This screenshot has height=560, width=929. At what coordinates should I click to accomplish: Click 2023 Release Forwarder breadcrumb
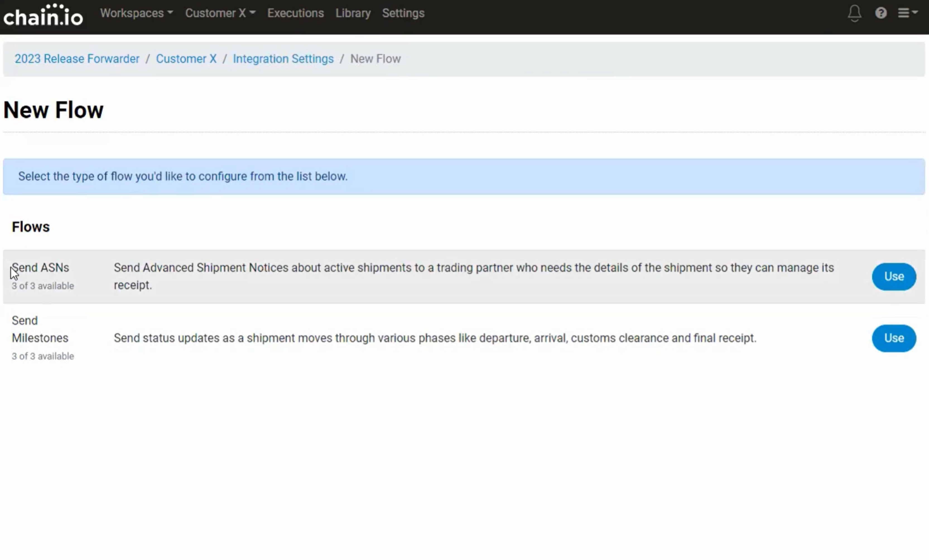(x=77, y=59)
